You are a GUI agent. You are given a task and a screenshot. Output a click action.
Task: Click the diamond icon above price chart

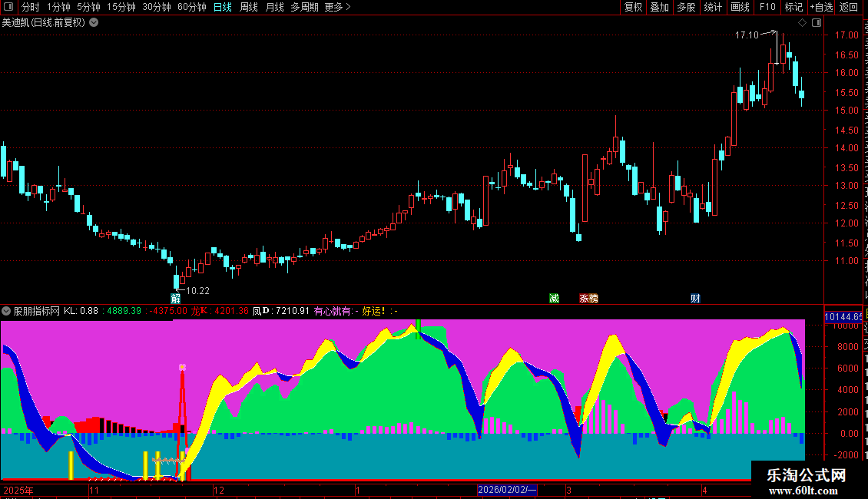point(802,23)
